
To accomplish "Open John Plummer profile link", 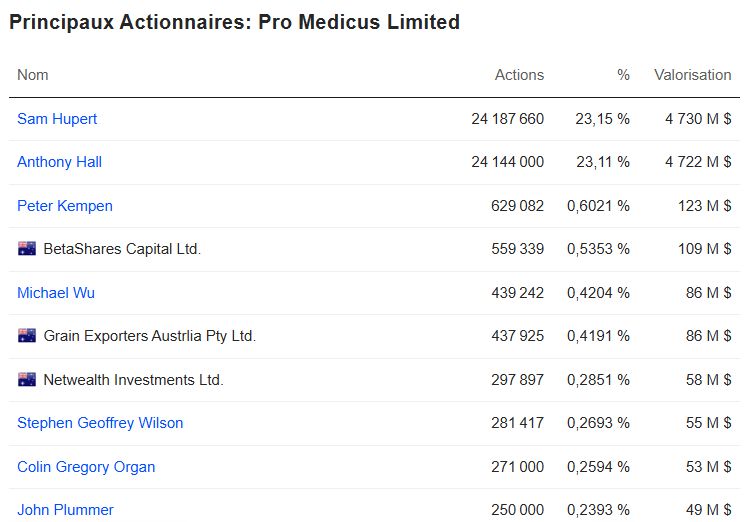I will pyautogui.click(x=65, y=510).
